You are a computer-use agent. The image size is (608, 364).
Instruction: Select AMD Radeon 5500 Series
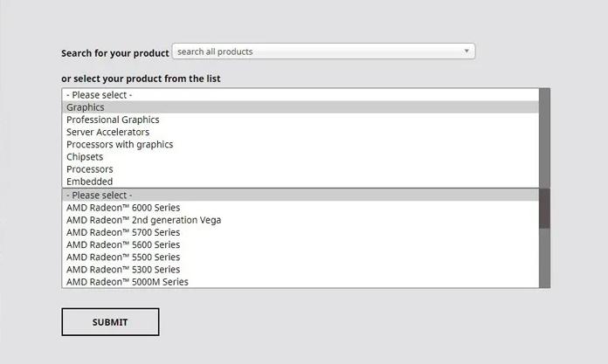[x=123, y=258]
